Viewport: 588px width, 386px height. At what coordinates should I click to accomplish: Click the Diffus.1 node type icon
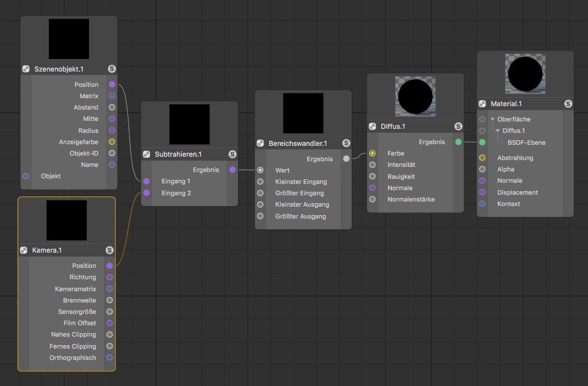(x=372, y=126)
